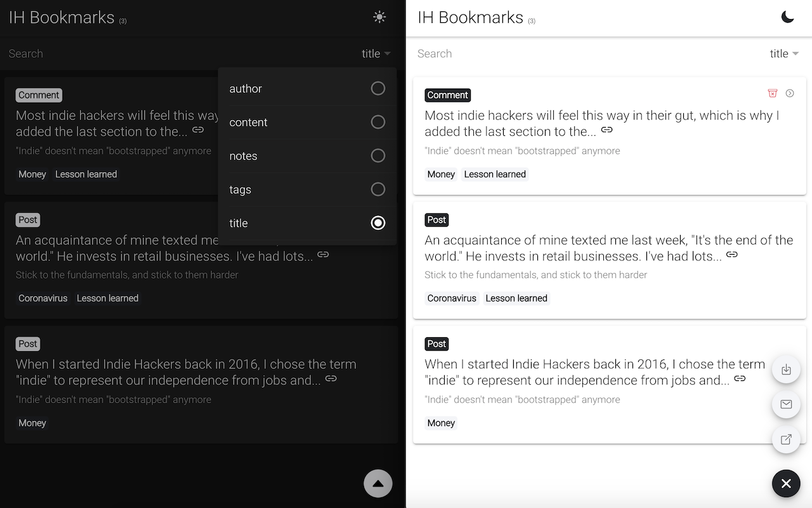Screen dimensions: 812x508
Task: Open link icon of Indie Hackers 2016 post, dark panel
Action: coord(331,378)
